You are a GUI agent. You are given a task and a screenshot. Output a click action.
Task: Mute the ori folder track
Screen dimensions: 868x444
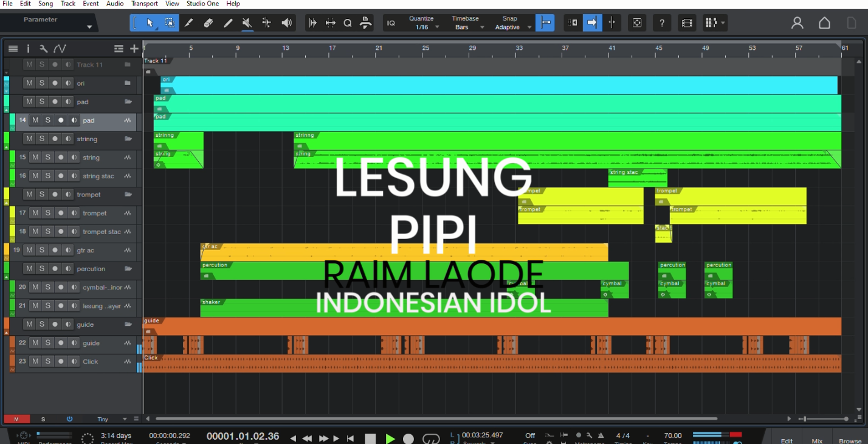click(29, 83)
